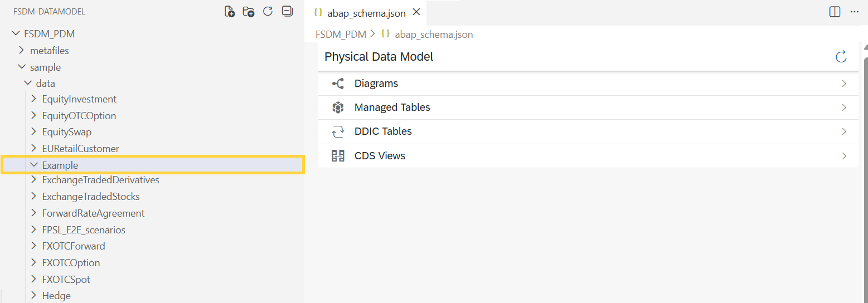Open the CDS Views section
Screen dimensions: 868x303
click(x=588, y=156)
